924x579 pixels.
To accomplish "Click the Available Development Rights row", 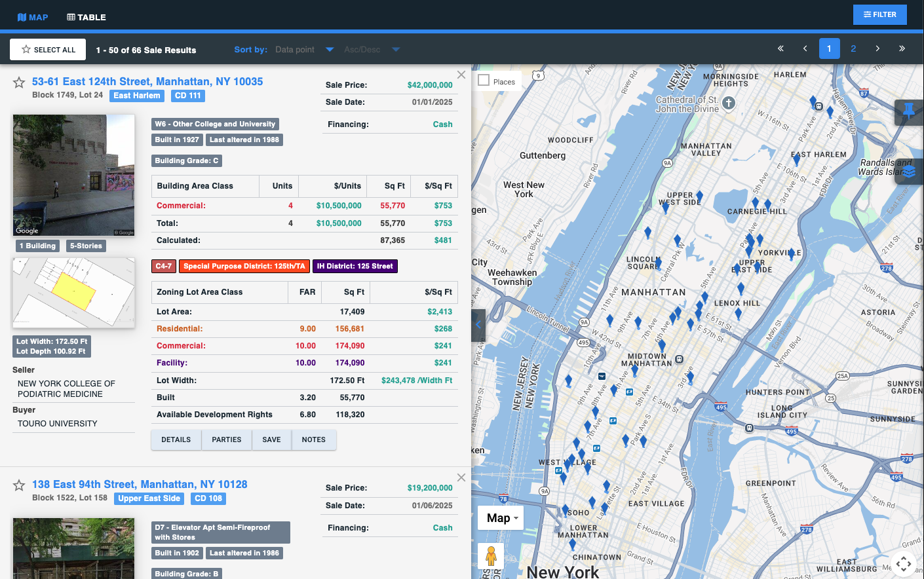I will [304, 415].
